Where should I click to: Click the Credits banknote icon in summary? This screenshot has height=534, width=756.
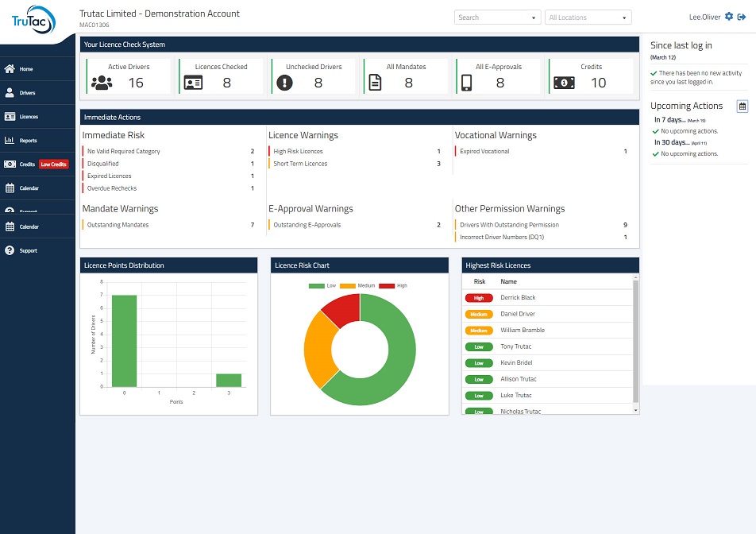point(564,83)
